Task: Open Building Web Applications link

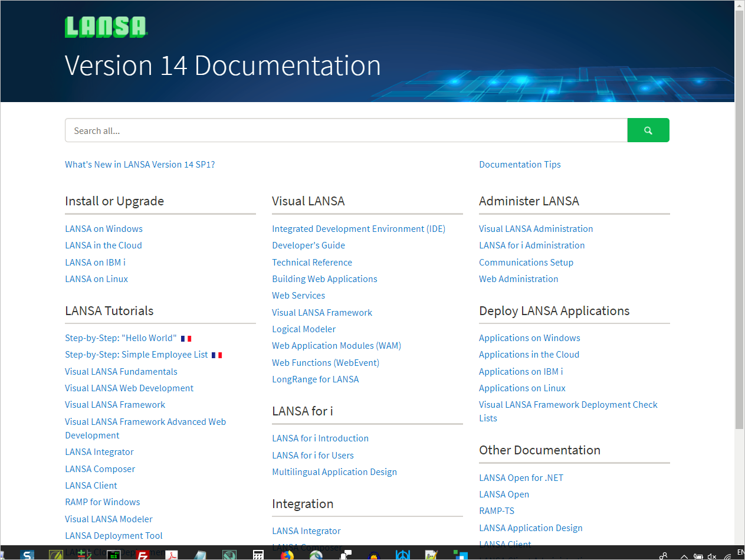Action: click(x=324, y=279)
